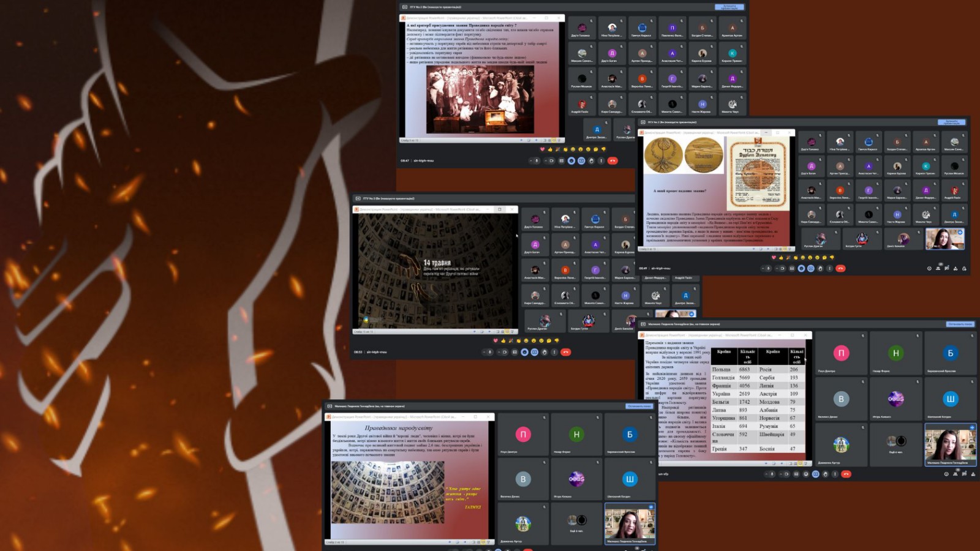The image size is (980, 551).
Task: Open host controls lock icon in medal slide window
Action: coord(964,268)
